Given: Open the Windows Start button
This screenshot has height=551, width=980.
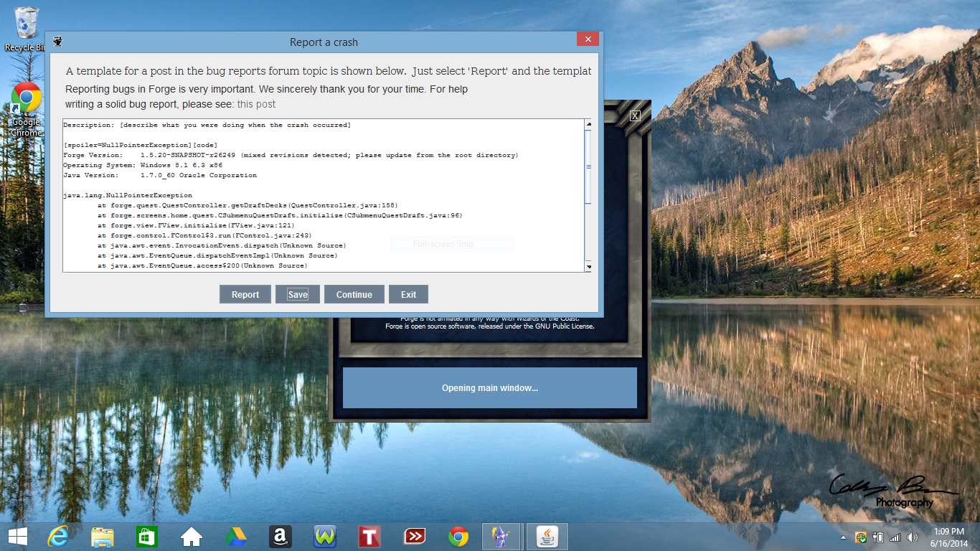Looking at the screenshot, I should [17, 537].
